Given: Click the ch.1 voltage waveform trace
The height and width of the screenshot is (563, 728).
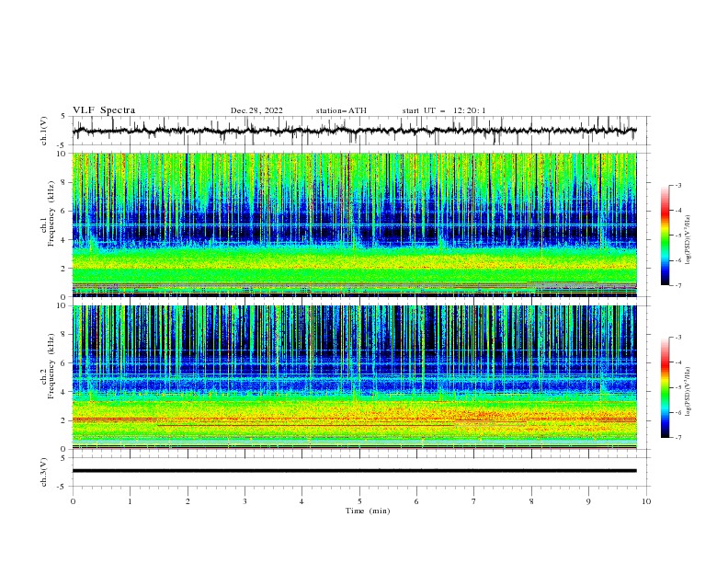Looking at the screenshot, I should coord(354,131).
